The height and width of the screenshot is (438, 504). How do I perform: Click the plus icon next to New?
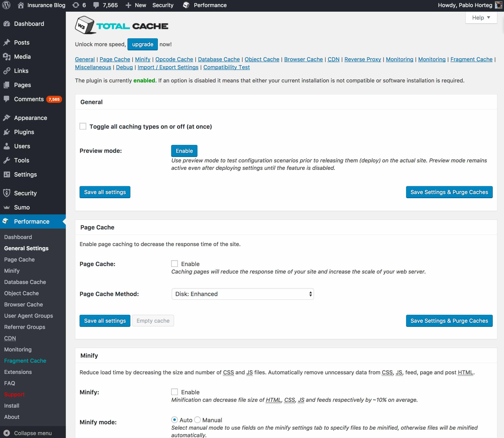tap(128, 5)
